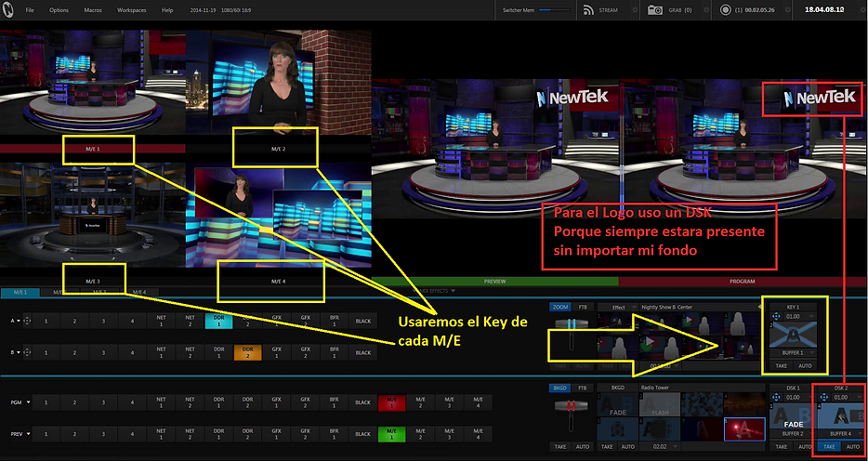Open DSK 2 BUFFER 4 source dropdown
This screenshot has width=868, height=461.
(840, 434)
